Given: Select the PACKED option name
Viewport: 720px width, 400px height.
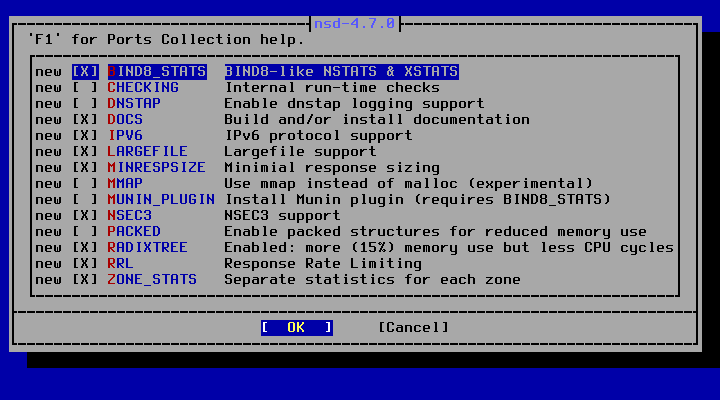Looking at the screenshot, I should (134, 231).
